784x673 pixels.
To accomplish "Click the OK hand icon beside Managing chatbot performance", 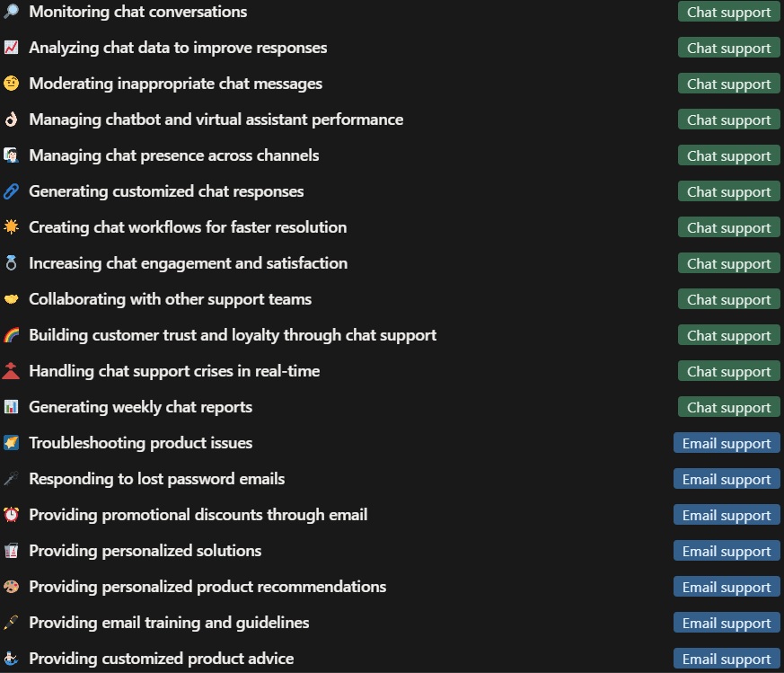I will click(x=13, y=120).
